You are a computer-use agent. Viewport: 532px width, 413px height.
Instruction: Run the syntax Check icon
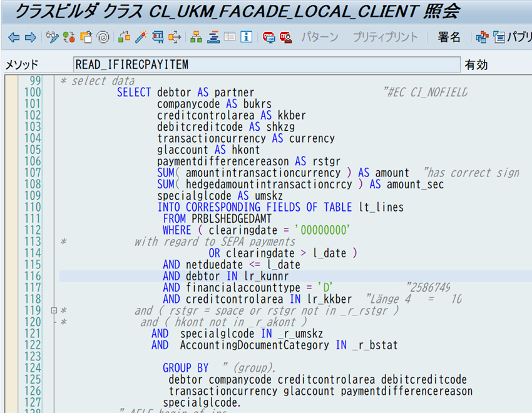(124, 37)
